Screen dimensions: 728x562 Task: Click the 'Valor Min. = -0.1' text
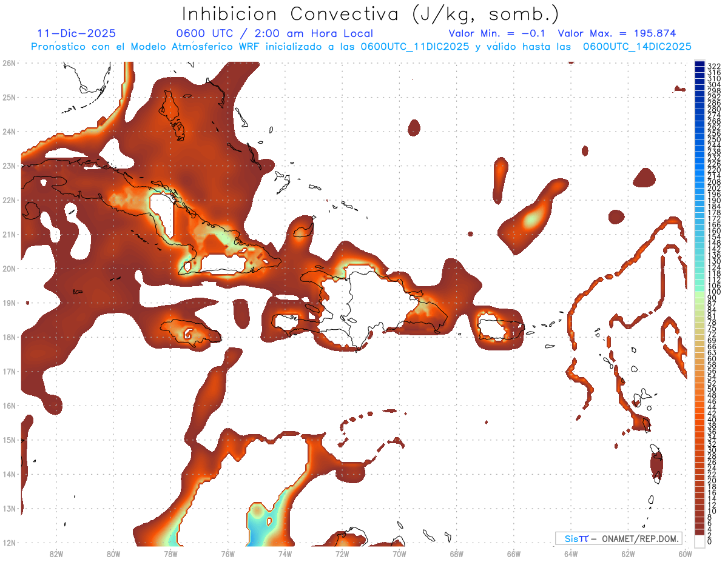[498, 33]
